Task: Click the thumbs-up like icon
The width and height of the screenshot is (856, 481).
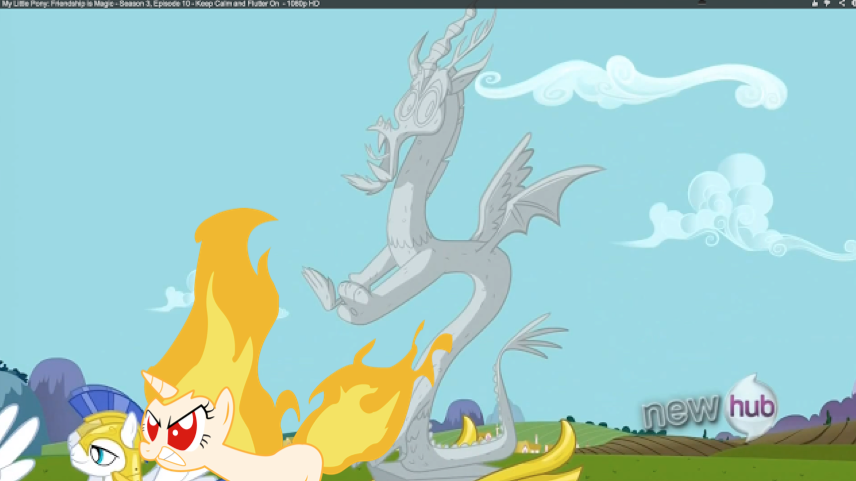Action: click(815, 3)
